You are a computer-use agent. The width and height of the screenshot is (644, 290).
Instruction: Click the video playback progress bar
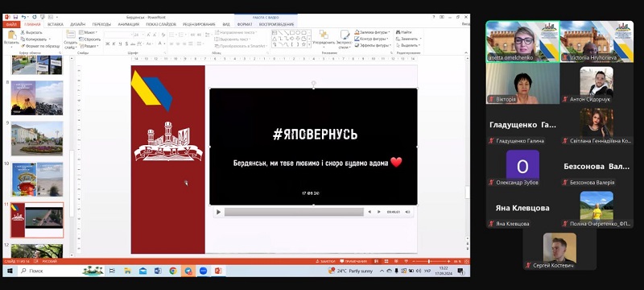tap(294, 212)
